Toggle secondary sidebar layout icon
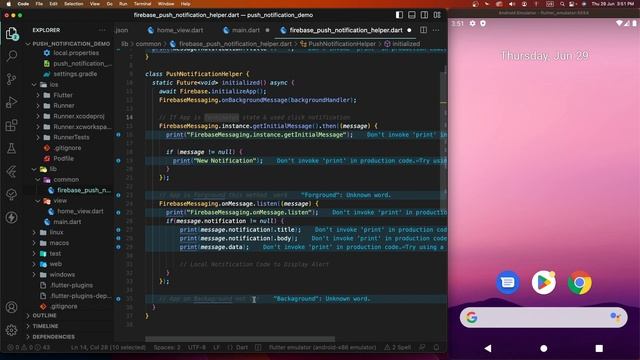The width and height of the screenshot is (640, 360). pos(424,15)
